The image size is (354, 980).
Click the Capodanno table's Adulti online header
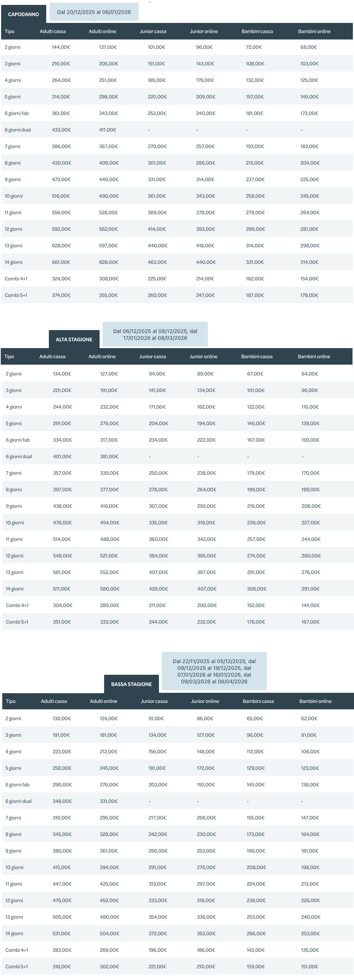tap(102, 32)
